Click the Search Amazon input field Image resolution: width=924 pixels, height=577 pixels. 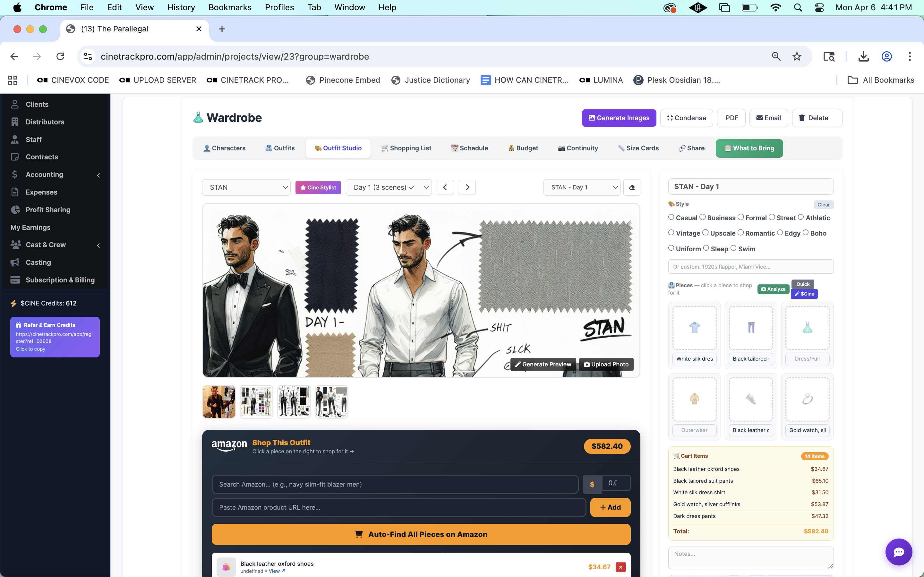point(395,484)
